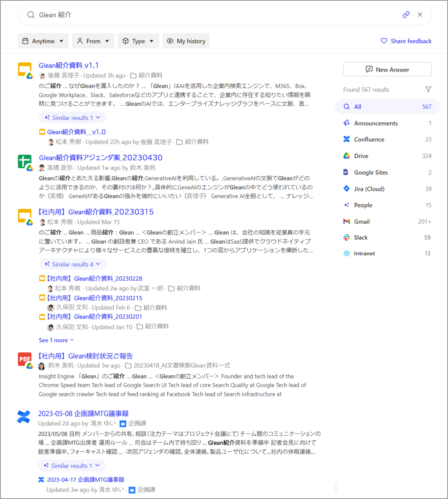Open the From person dropdown
448x499 pixels.
coord(93,41)
